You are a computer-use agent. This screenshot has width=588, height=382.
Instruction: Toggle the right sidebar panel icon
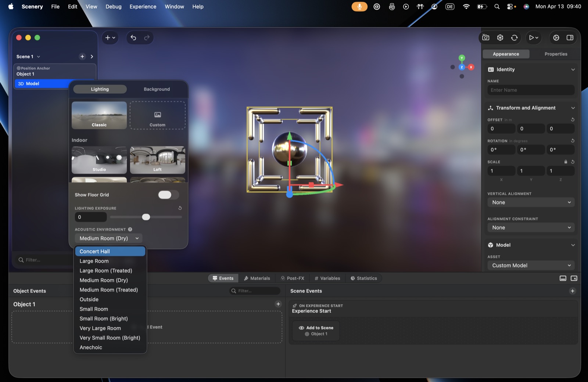click(x=570, y=37)
